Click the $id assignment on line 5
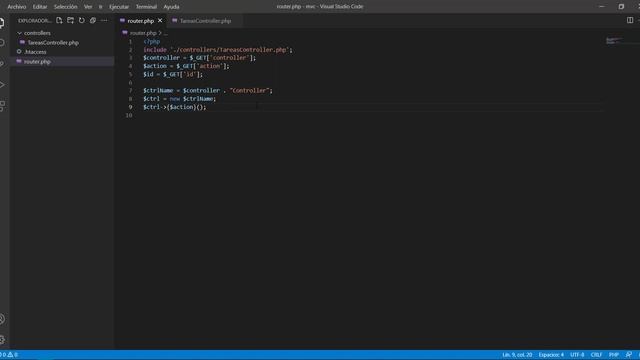 pos(173,74)
